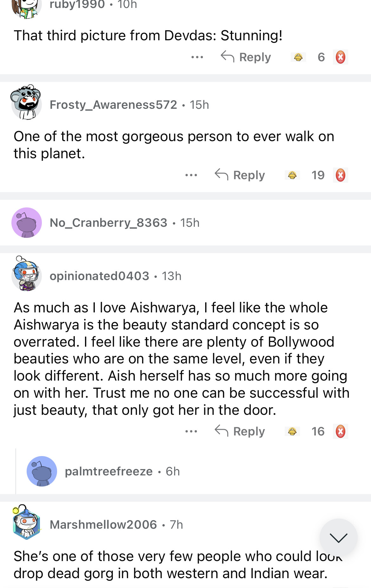Open Frosty_Awareness572's avatar profile
This screenshot has height=588, width=371.
[x=26, y=103]
